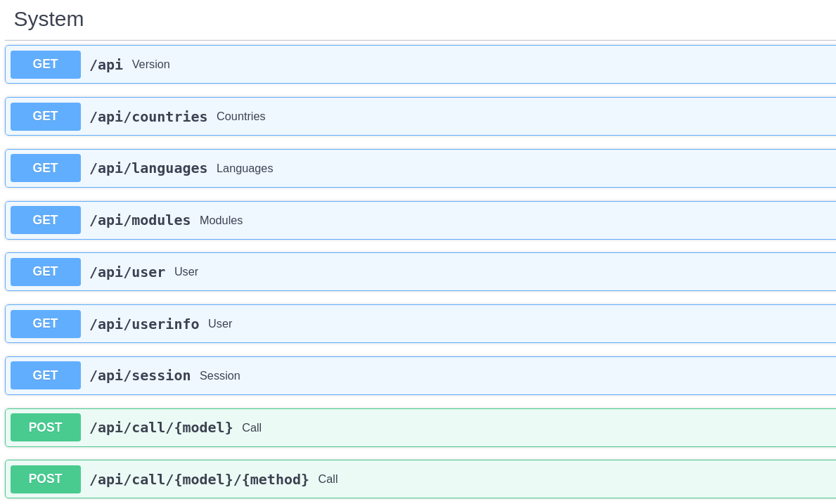Click the POST badge for /api/call/{model}
This screenshot has height=504, width=836.
46,427
